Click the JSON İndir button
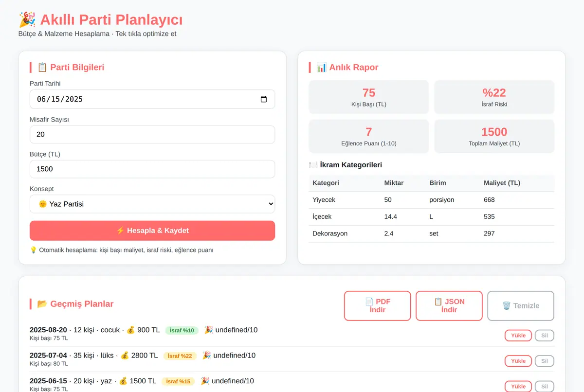This screenshot has height=392, width=584. 449,306
